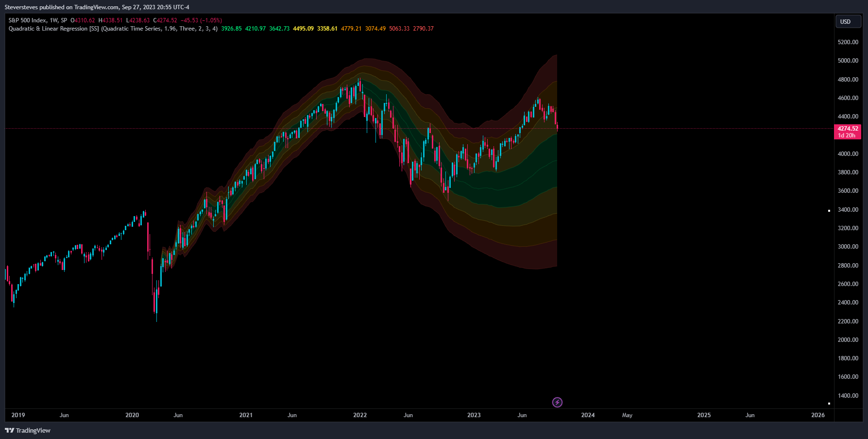
Task: Click indicator value 4210.97
Action: click(255, 29)
